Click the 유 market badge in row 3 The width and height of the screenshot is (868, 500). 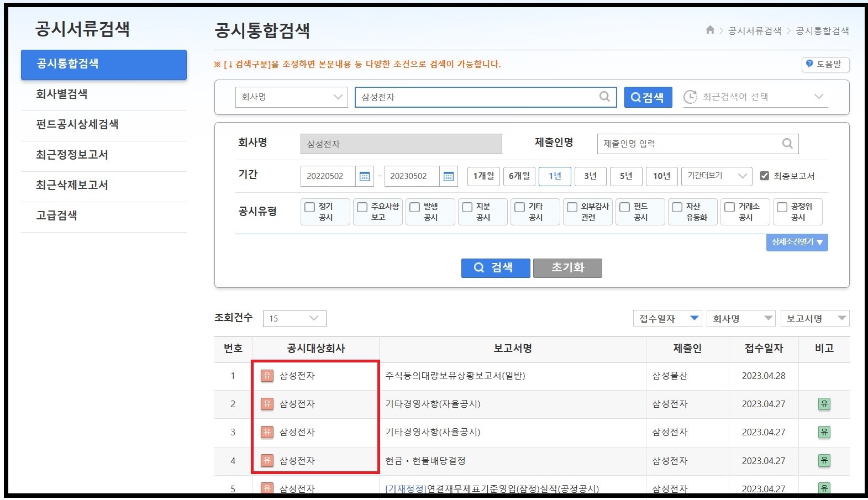(267, 432)
